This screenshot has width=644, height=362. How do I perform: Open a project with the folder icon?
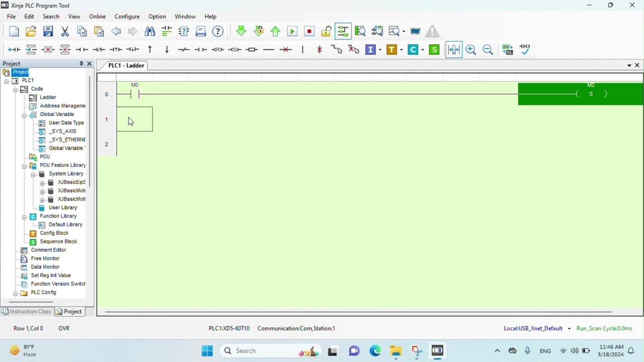click(31, 31)
